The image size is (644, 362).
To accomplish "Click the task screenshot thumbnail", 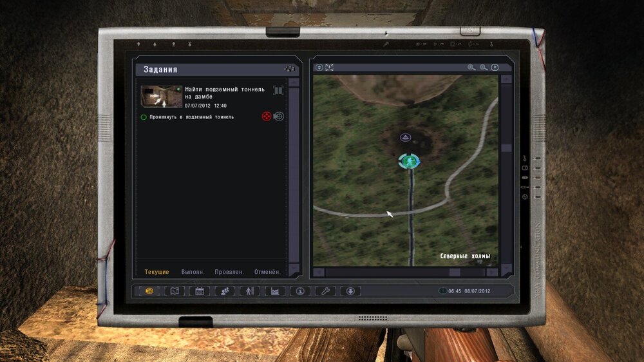I will [x=162, y=97].
